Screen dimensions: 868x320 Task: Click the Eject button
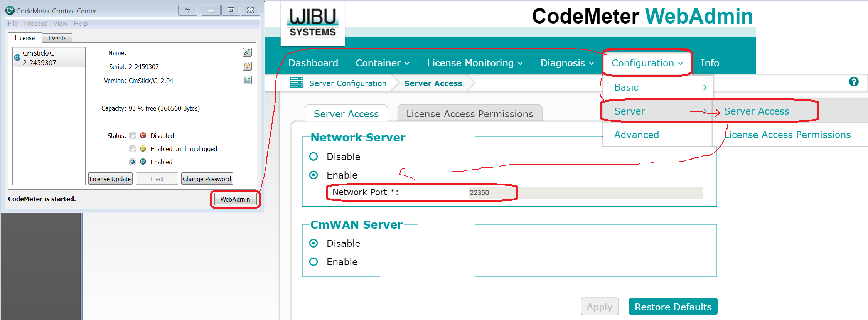pos(157,179)
